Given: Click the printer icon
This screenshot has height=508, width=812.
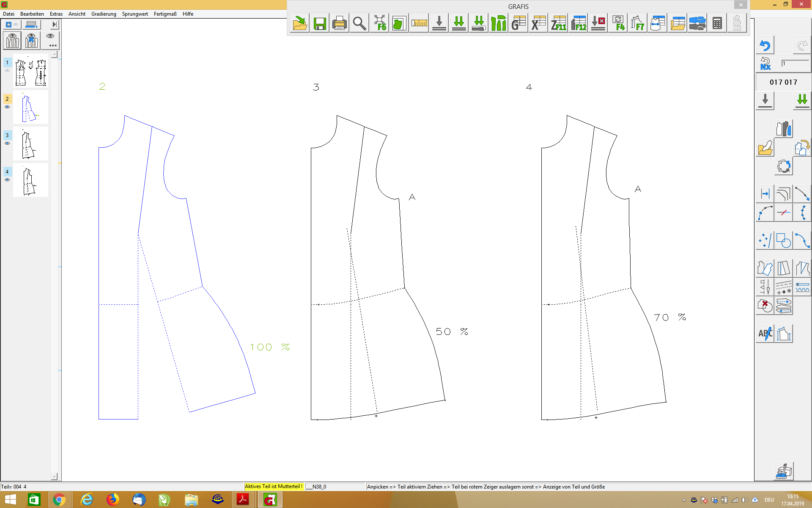Looking at the screenshot, I should tap(339, 24).
